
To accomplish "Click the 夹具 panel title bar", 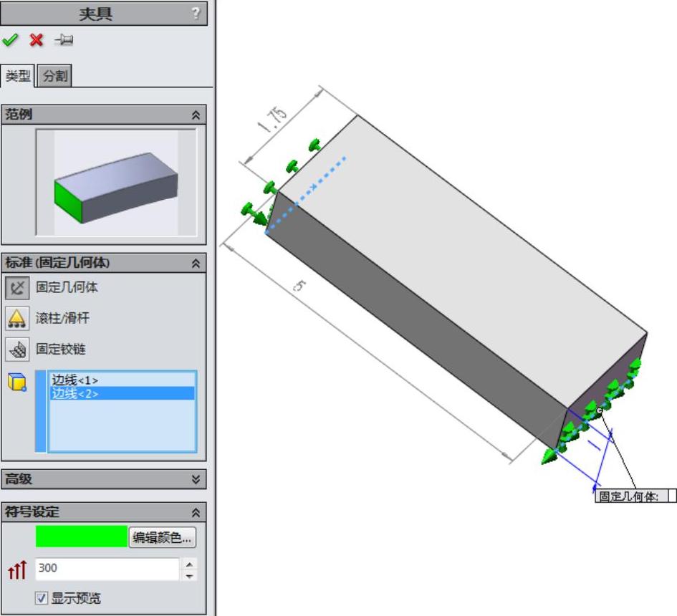I will point(104,14).
